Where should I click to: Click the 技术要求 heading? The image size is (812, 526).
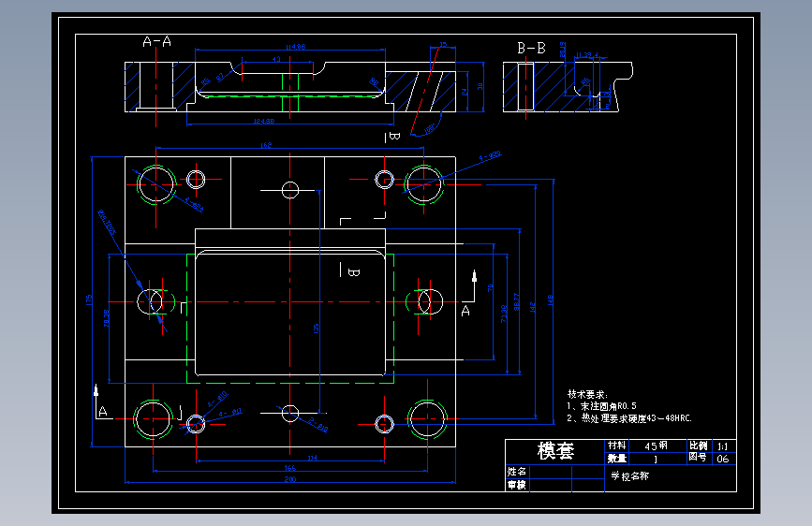pyautogui.click(x=587, y=394)
